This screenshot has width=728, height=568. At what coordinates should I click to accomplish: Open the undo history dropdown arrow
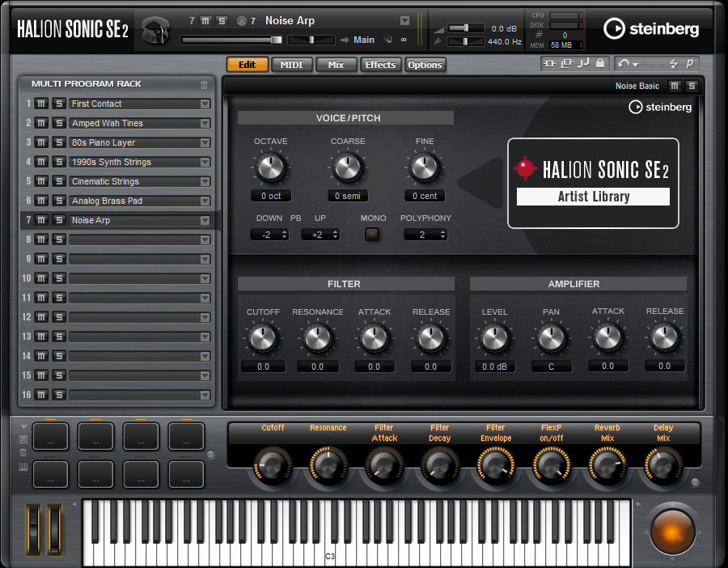[x=636, y=65]
